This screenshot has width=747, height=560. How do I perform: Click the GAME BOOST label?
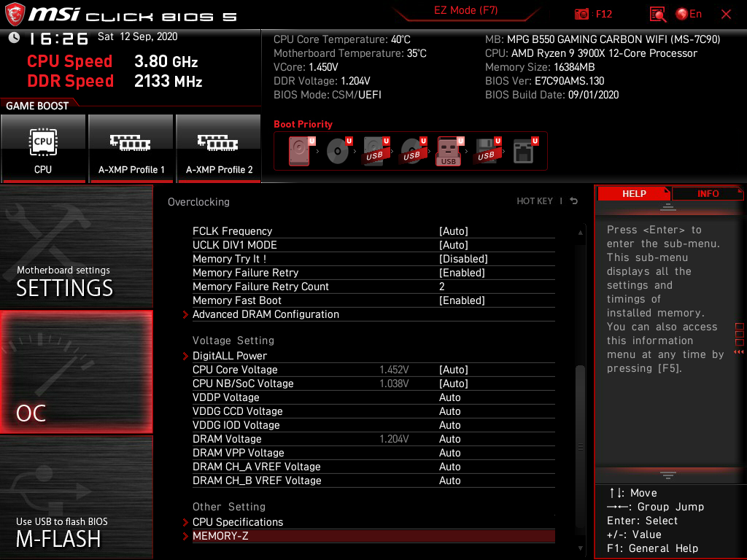(x=37, y=106)
